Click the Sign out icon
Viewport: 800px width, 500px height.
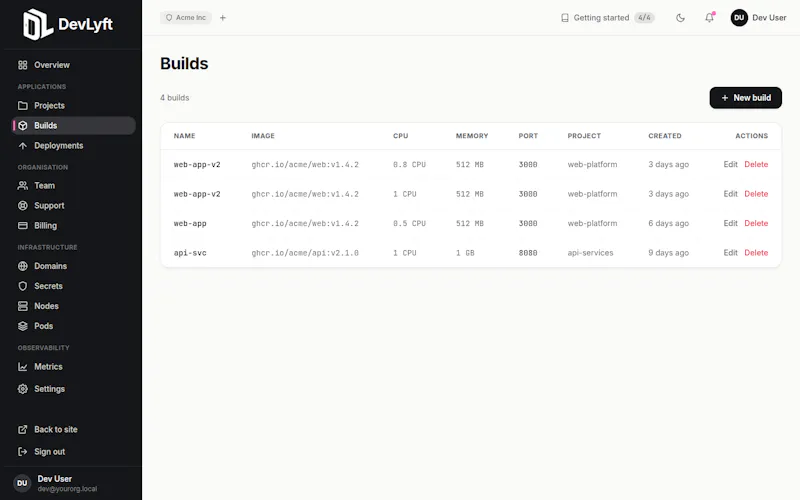[x=22, y=452]
